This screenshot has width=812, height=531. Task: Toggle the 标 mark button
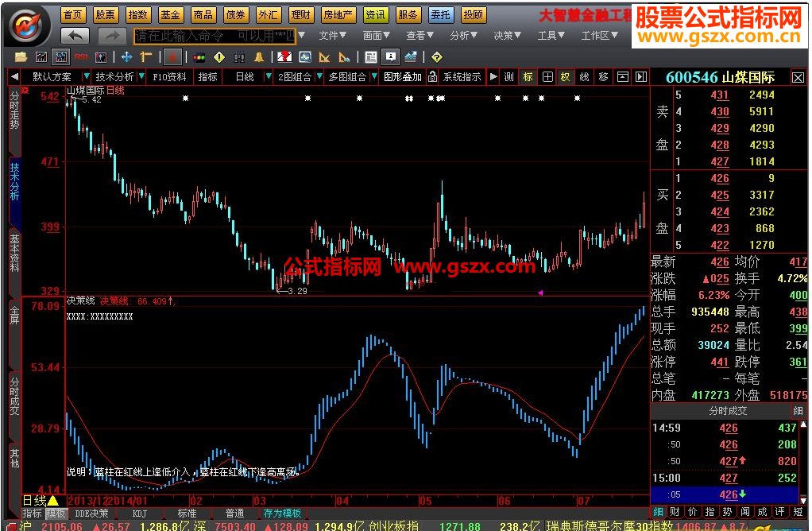[x=528, y=77]
